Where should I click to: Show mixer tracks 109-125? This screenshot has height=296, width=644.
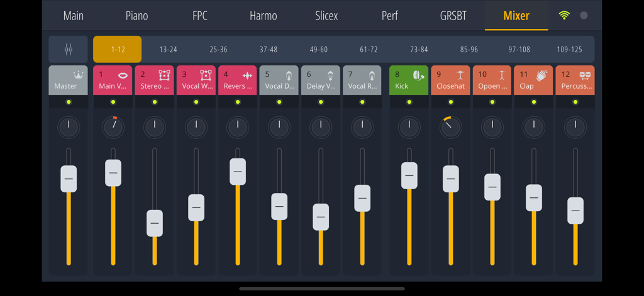569,49
